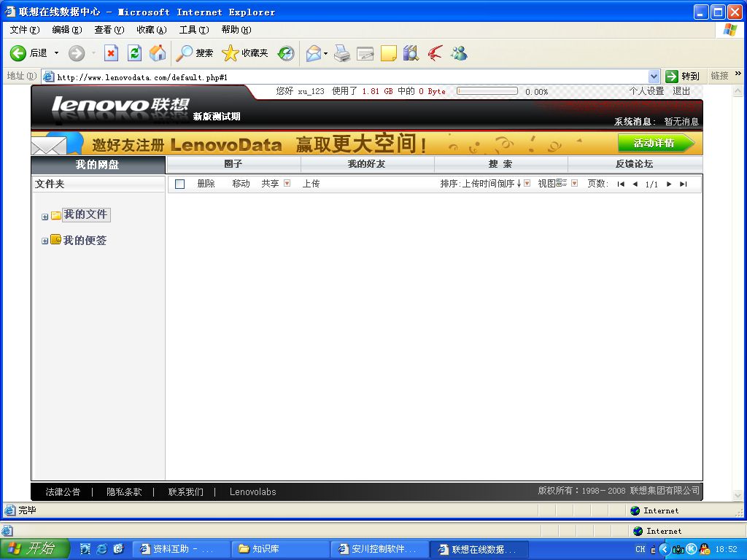Image resolution: width=747 pixels, height=560 pixels.
Task: Click the green 活动详情 button
Action: click(x=657, y=143)
